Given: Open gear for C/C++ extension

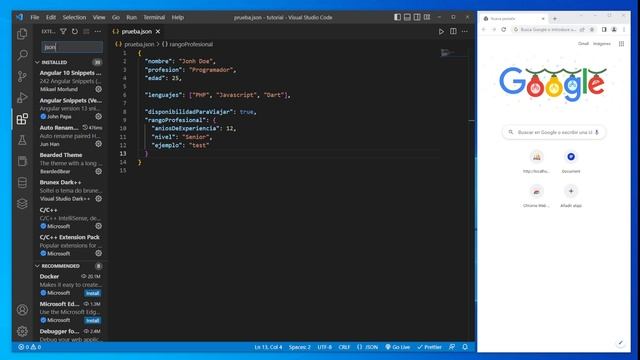Looking at the screenshot, I should pyautogui.click(x=98, y=226).
